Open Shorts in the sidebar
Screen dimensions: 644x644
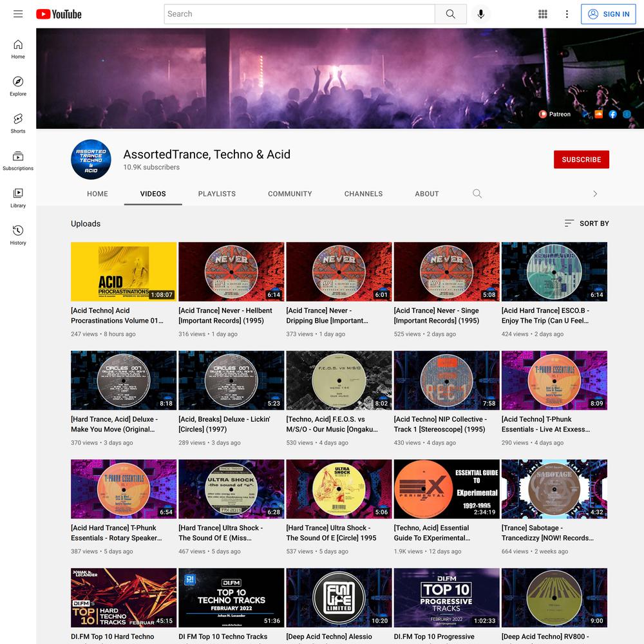(18, 124)
